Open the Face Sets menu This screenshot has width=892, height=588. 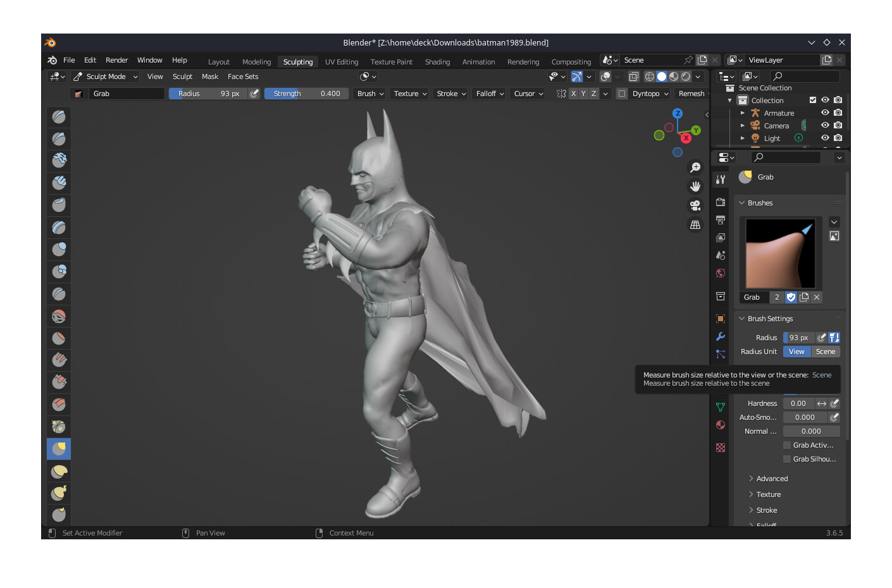(x=243, y=77)
